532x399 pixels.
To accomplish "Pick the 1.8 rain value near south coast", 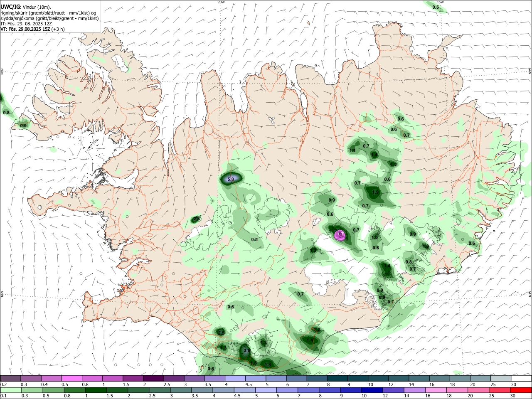I will click(x=268, y=365).
